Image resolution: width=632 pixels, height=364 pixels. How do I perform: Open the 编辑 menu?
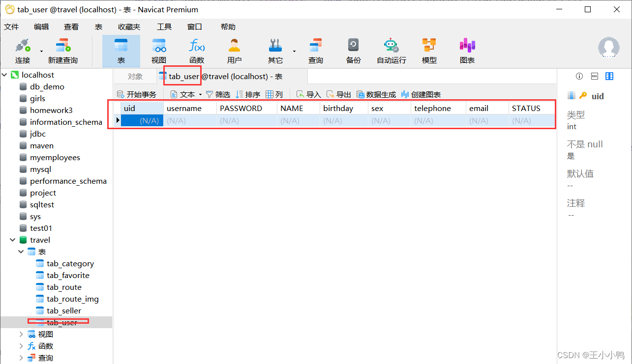(41, 27)
